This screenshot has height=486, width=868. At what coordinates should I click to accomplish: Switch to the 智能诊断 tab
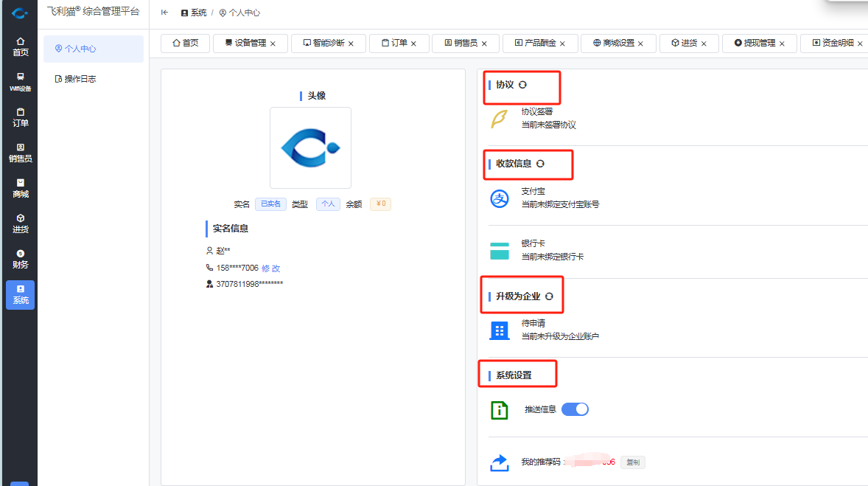[x=323, y=44]
